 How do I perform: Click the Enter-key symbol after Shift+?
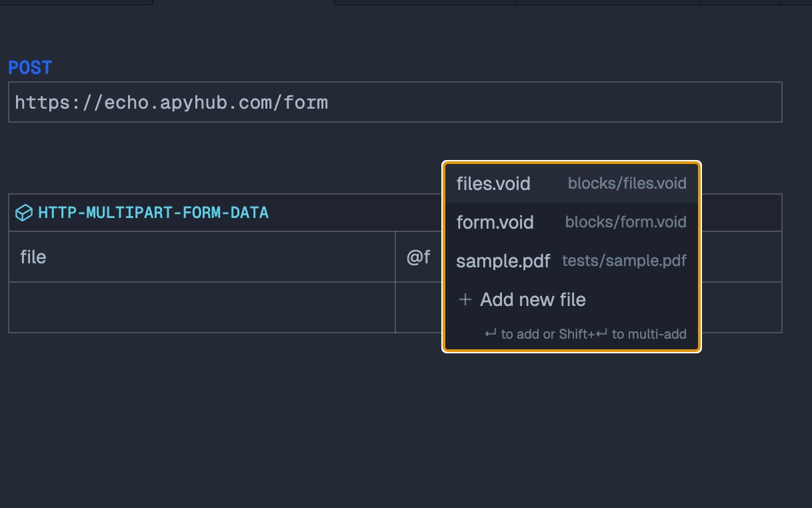tap(601, 333)
